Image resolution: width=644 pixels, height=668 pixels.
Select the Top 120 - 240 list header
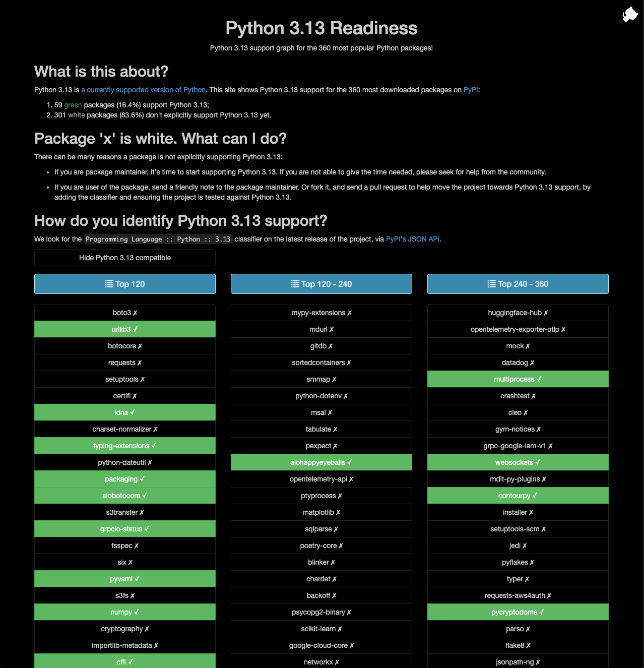click(321, 284)
